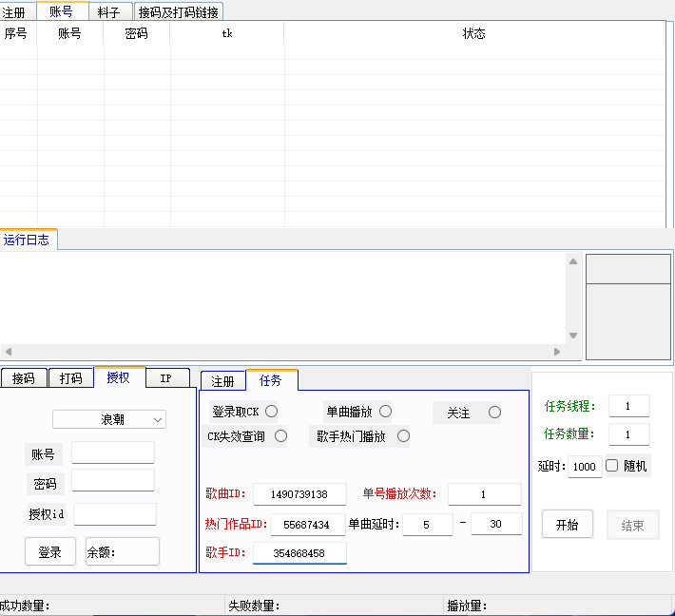Choose the CK失效查询 radio option
The width and height of the screenshot is (675, 616).
coord(280,436)
